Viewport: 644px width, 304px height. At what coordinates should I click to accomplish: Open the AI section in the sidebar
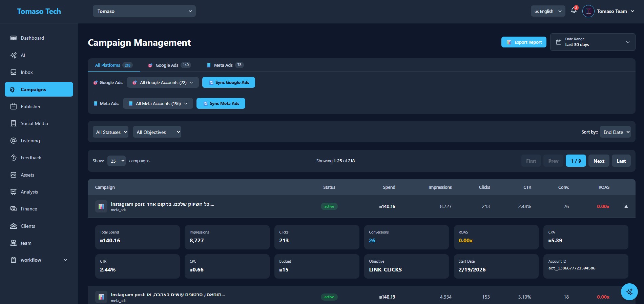click(x=23, y=55)
